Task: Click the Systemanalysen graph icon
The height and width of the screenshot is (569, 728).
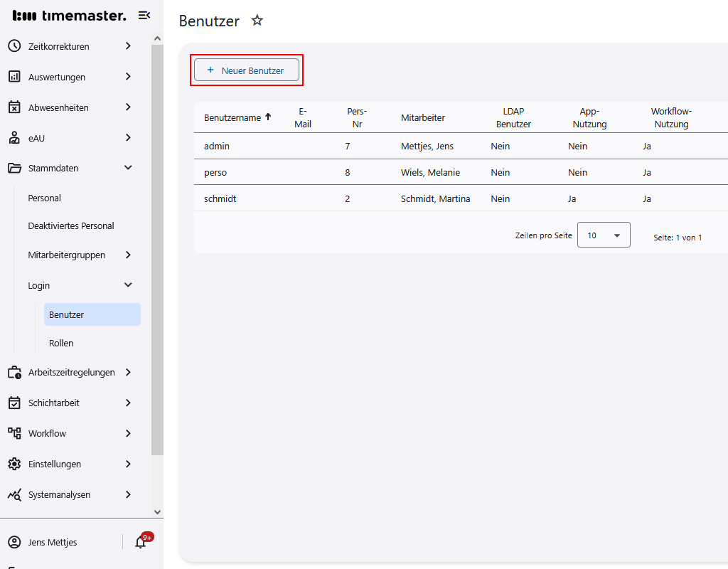Action: click(14, 494)
